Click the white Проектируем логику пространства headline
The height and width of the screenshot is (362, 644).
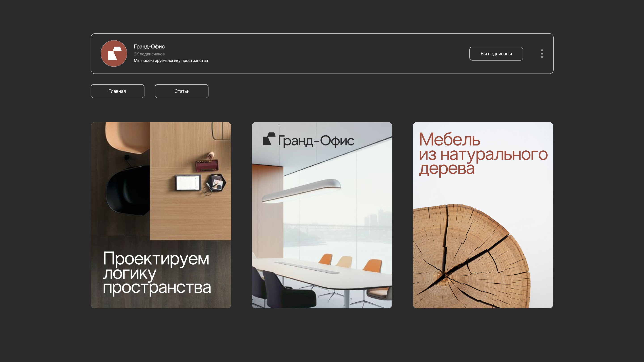click(157, 273)
